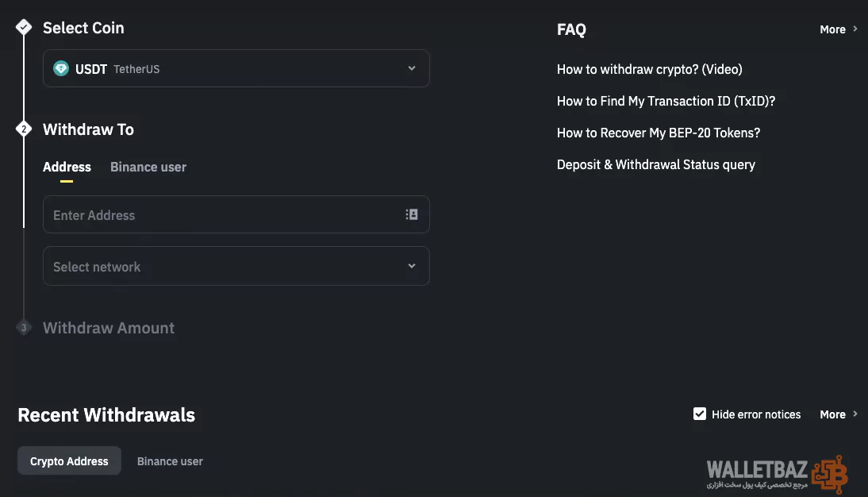This screenshot has height=497, width=868.
Task: Click the USDT Tether coin logo
Action: coord(61,69)
